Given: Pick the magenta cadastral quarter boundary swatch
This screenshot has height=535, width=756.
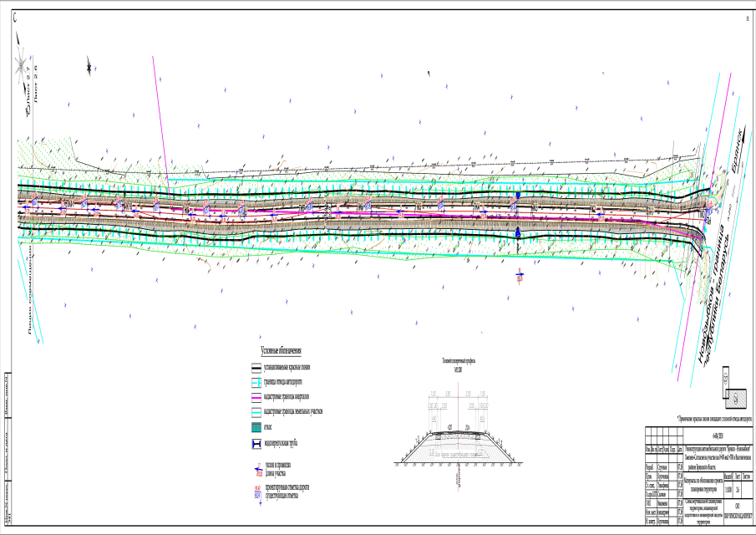Looking at the screenshot, I should 257,397.
